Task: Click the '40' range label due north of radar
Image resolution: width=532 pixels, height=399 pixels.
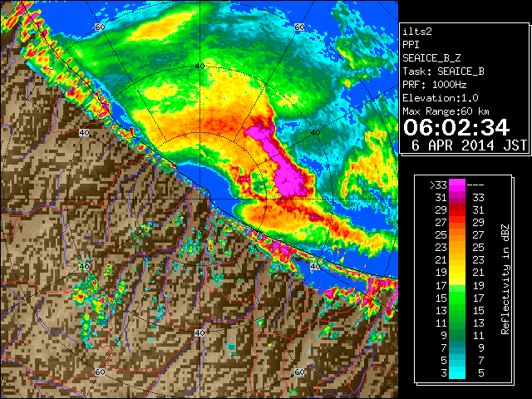Action: (199, 66)
